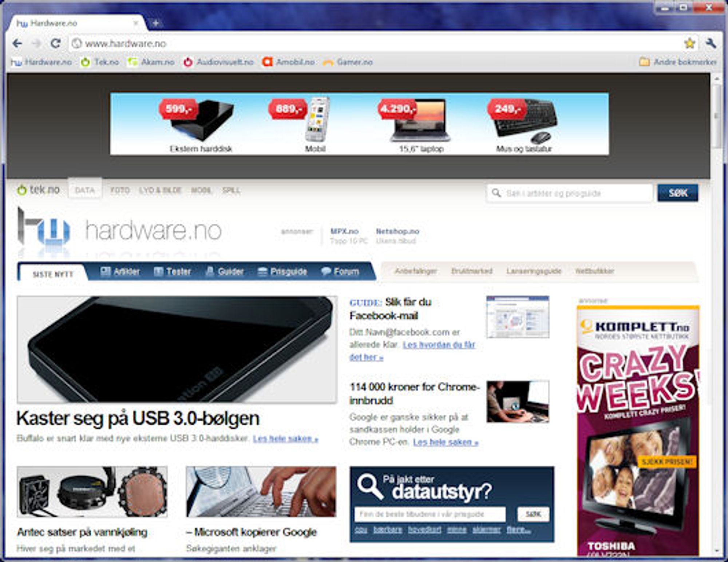Click the Mus og tastatur ad item
The width and height of the screenshot is (728, 562).
tap(523, 126)
